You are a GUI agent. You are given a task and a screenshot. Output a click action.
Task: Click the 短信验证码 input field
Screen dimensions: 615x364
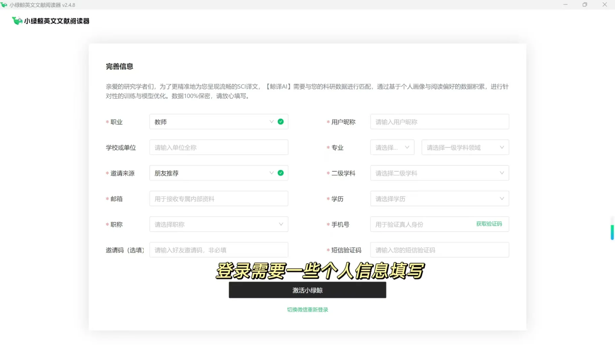439,250
